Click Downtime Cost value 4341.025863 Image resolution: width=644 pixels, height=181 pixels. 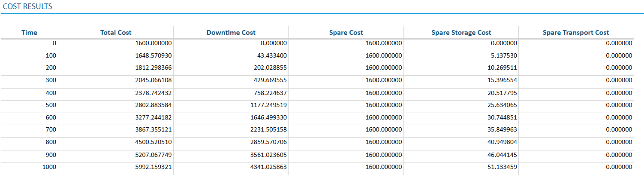click(x=268, y=167)
